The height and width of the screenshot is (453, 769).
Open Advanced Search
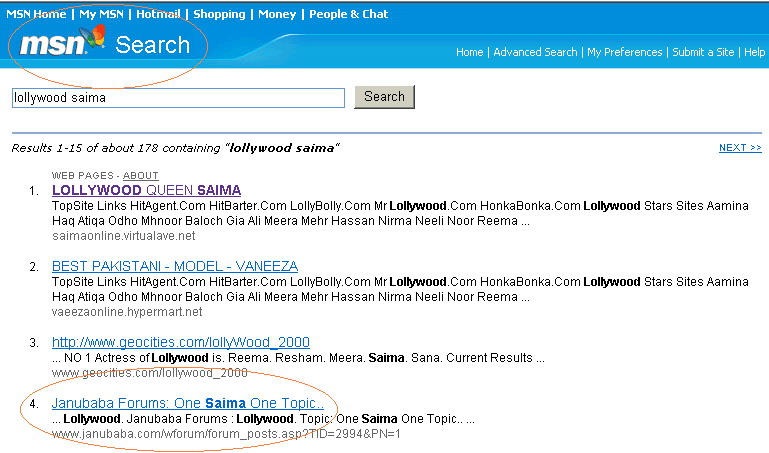[535, 52]
